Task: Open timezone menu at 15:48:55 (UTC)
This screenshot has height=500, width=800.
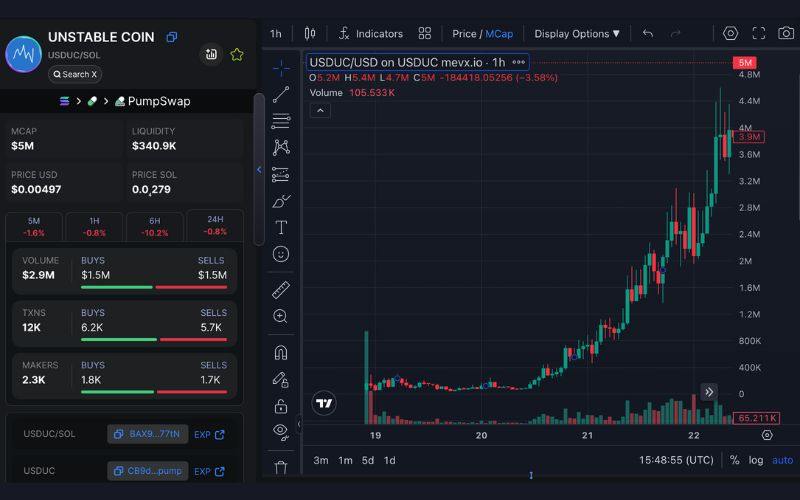Action: click(676, 460)
